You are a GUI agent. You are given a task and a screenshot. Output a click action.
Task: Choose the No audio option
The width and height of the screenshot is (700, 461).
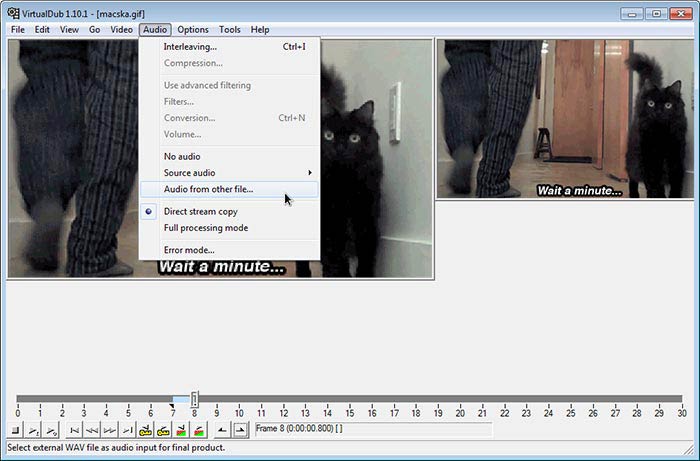pyautogui.click(x=182, y=156)
